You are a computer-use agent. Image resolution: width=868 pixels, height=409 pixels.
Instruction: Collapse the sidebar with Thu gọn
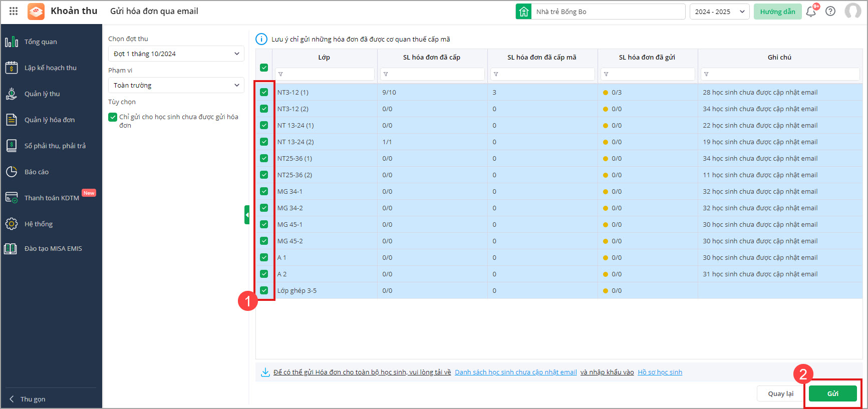point(28,399)
